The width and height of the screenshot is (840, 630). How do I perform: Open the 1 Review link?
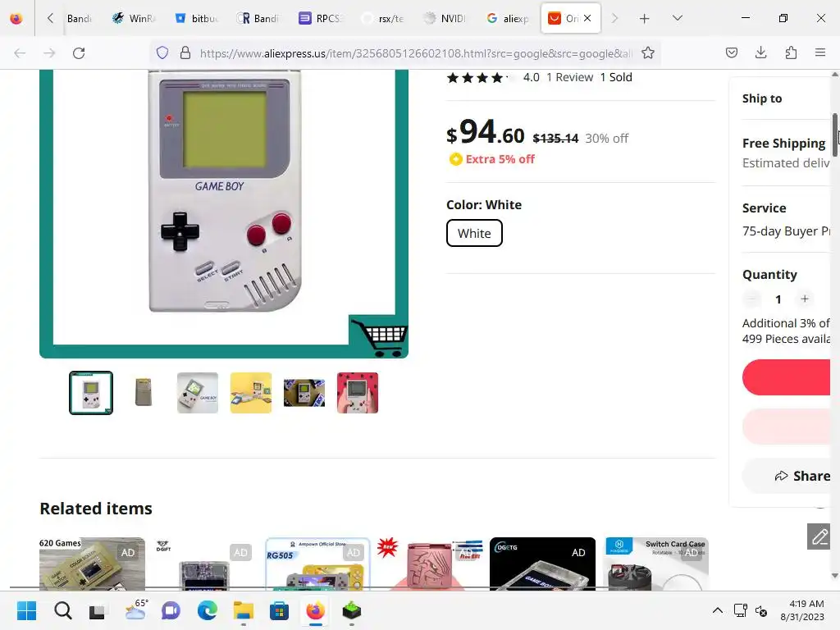pos(569,77)
